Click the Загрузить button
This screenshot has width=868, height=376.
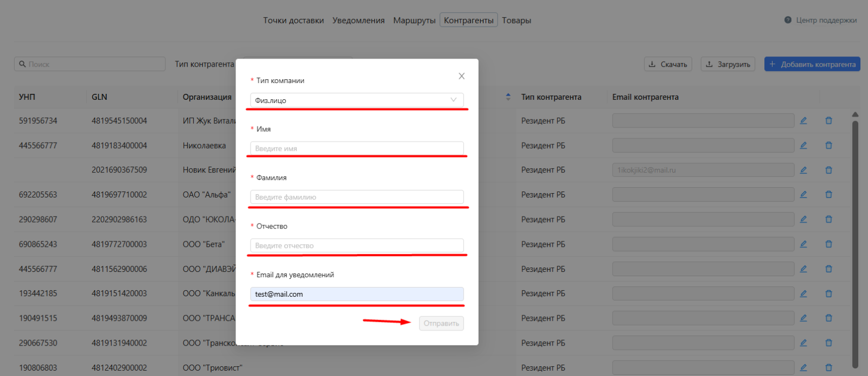[727, 64]
